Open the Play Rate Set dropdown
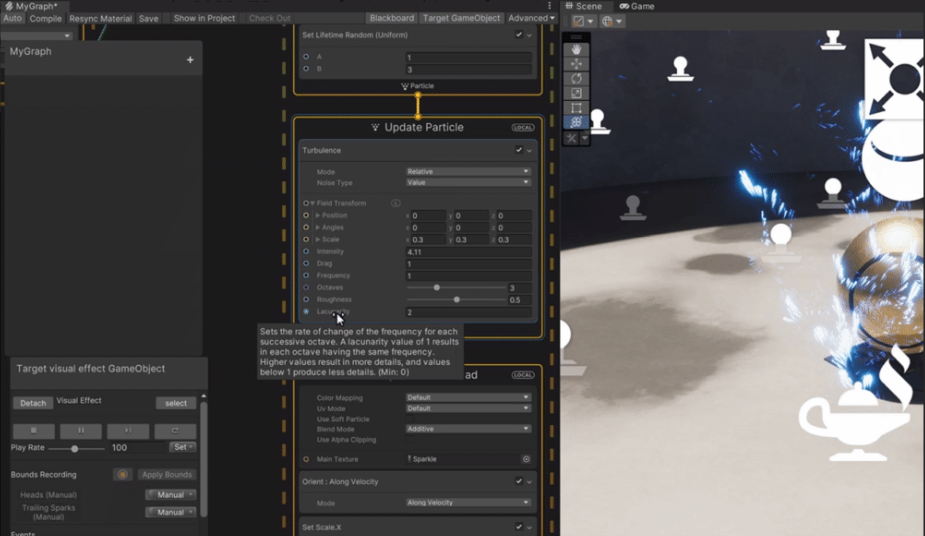This screenshot has width=925, height=536. (182, 448)
